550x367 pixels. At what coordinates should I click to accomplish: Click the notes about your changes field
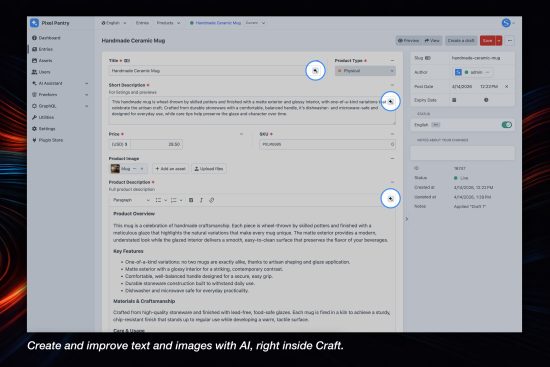(x=462, y=153)
